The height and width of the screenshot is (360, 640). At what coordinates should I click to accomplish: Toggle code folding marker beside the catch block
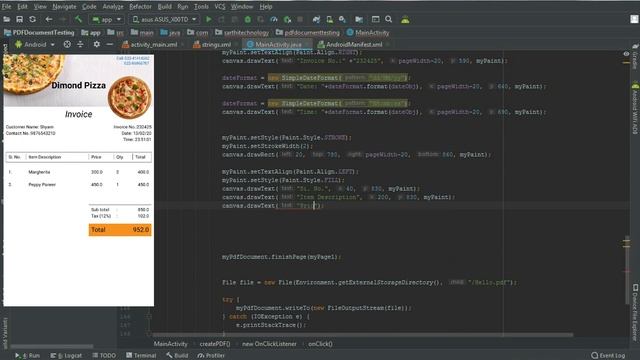pyautogui.click(x=149, y=316)
